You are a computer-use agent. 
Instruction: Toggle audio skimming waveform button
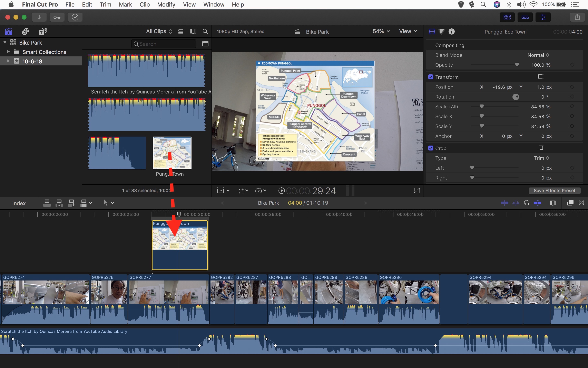point(516,203)
